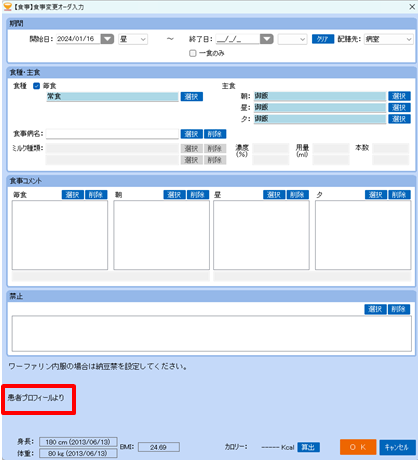Click 削除 button for 食事病名
The height and width of the screenshot is (462, 418).
point(215,134)
